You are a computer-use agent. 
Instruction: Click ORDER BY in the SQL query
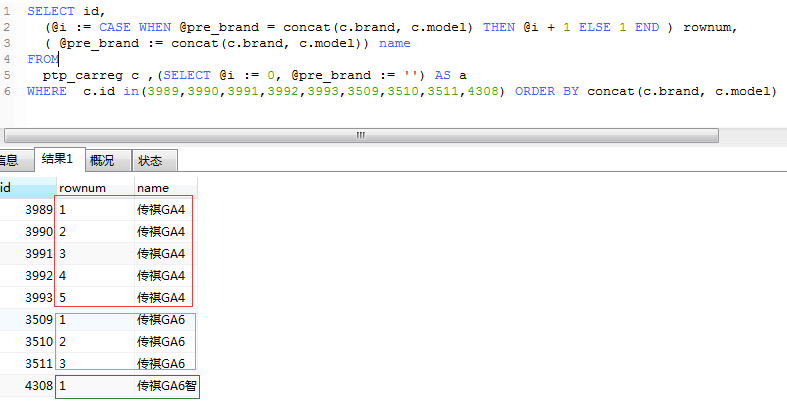click(547, 91)
